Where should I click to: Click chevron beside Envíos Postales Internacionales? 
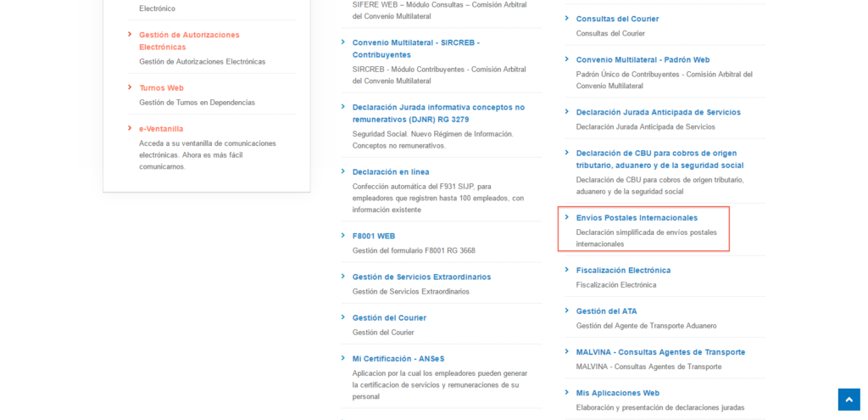pyautogui.click(x=567, y=216)
